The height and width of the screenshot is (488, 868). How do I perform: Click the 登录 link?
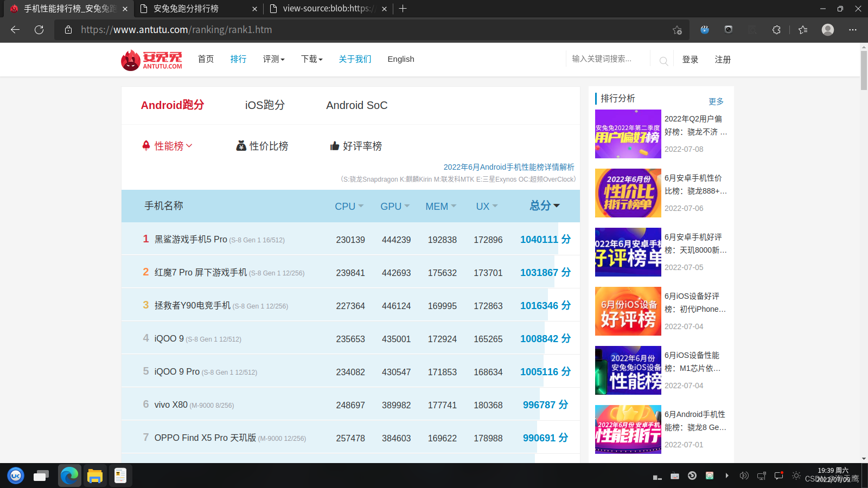coord(690,60)
